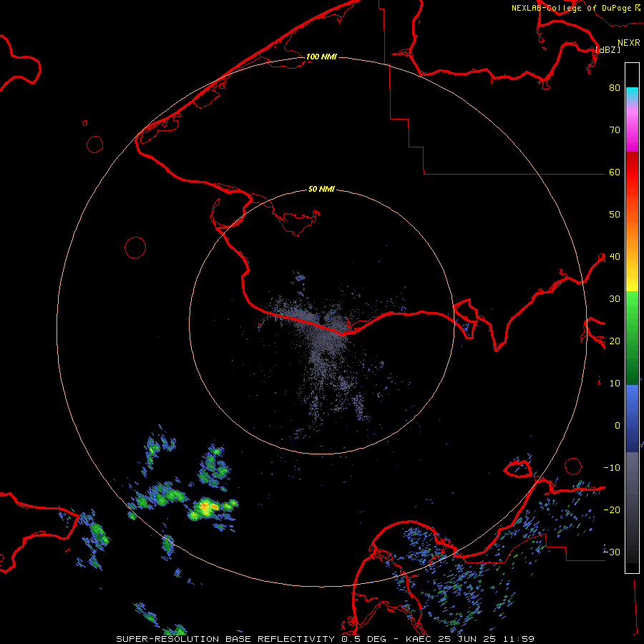The height and width of the screenshot is (644, 644).
Task: Click the NEXR label near the legend
Action: tap(629, 43)
